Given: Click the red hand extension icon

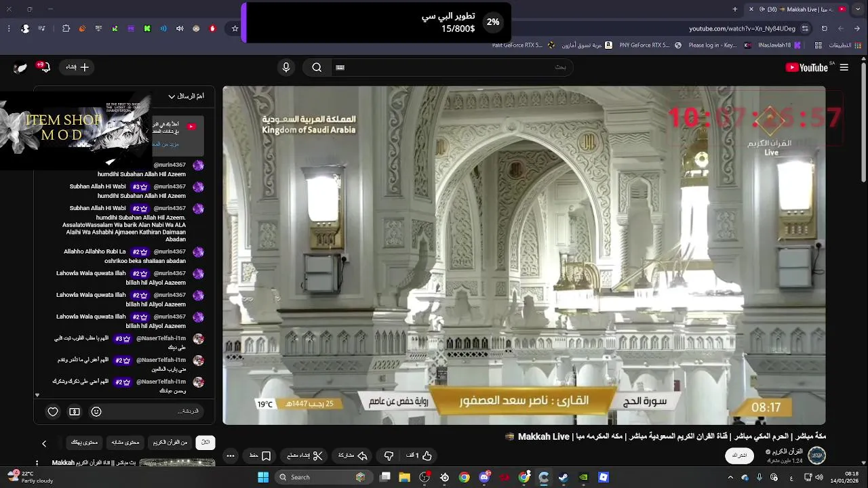Looking at the screenshot, I should click(212, 28).
